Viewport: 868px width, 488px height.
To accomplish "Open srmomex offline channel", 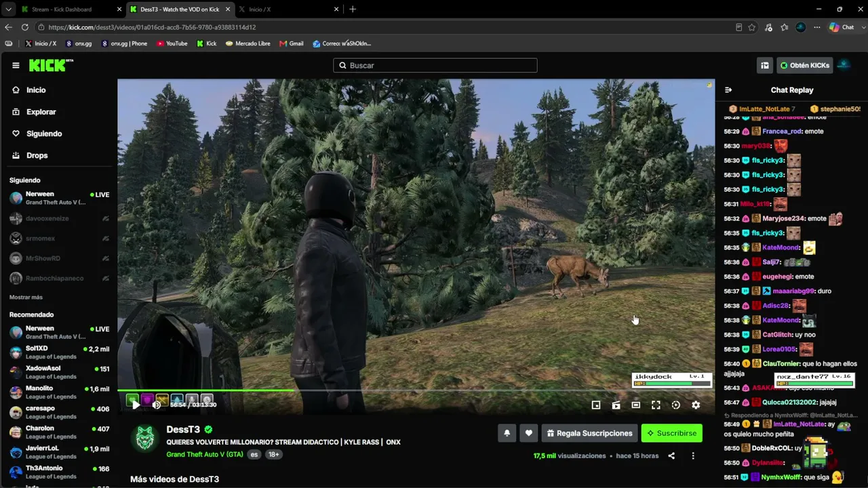I will [x=59, y=239].
